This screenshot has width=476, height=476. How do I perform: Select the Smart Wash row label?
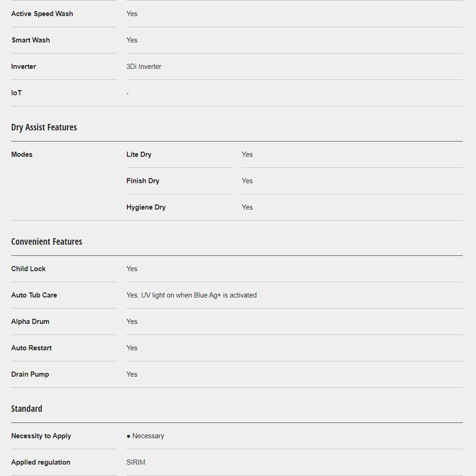click(31, 40)
